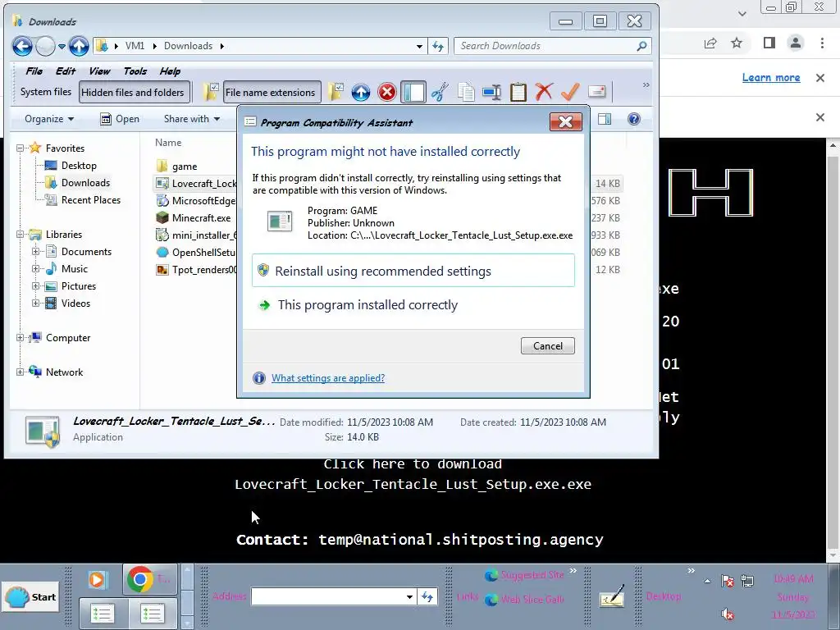Open the View menu
This screenshot has height=630, width=840.
coord(99,71)
